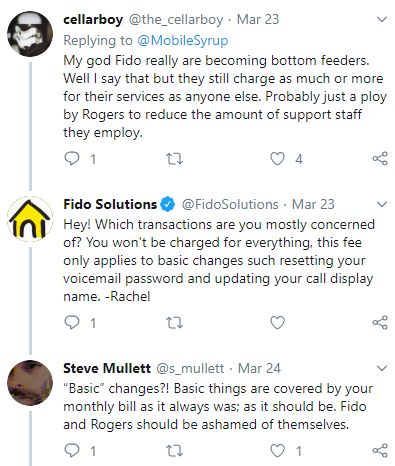Share the Fido Solutions tweet
The image size is (395, 466).
[380, 322]
